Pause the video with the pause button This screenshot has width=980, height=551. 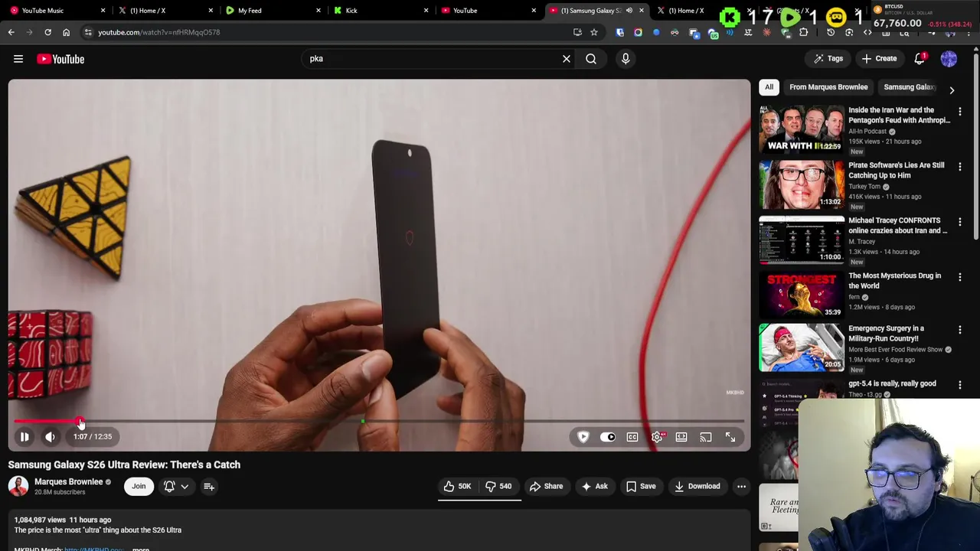click(24, 437)
